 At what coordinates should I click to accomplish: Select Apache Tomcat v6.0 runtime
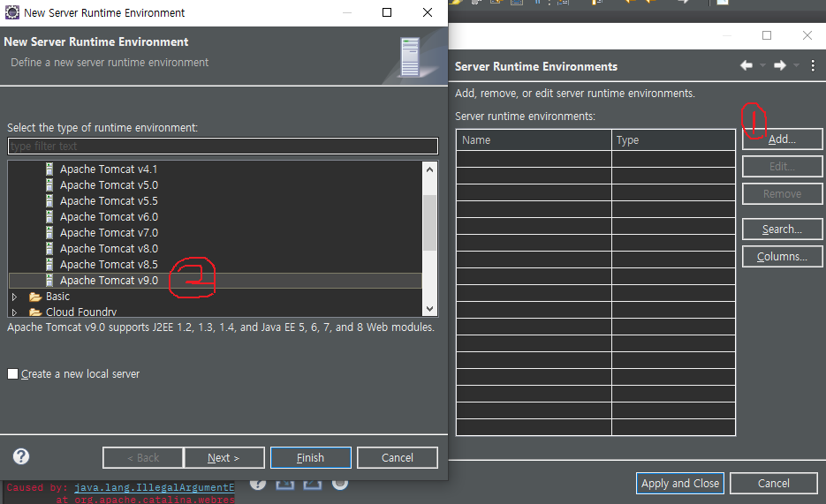tap(109, 217)
